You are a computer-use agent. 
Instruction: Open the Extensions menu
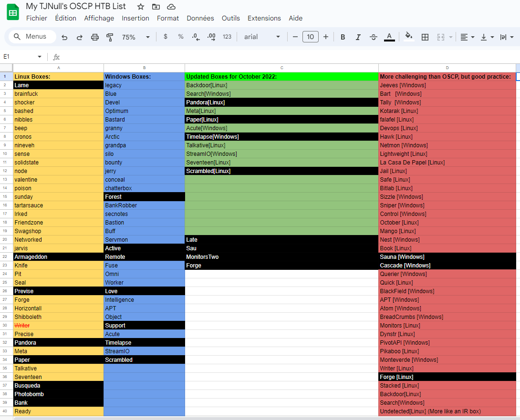coord(264,18)
